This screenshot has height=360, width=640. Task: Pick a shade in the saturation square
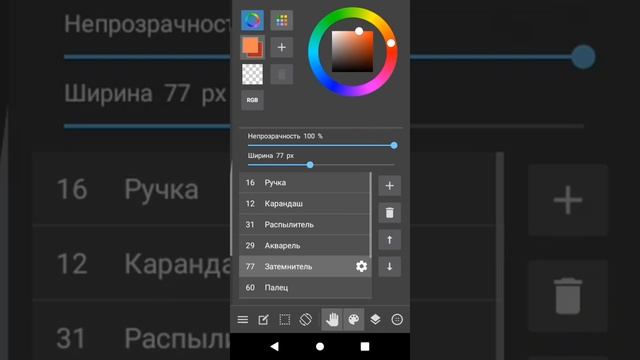pyautogui.click(x=352, y=51)
